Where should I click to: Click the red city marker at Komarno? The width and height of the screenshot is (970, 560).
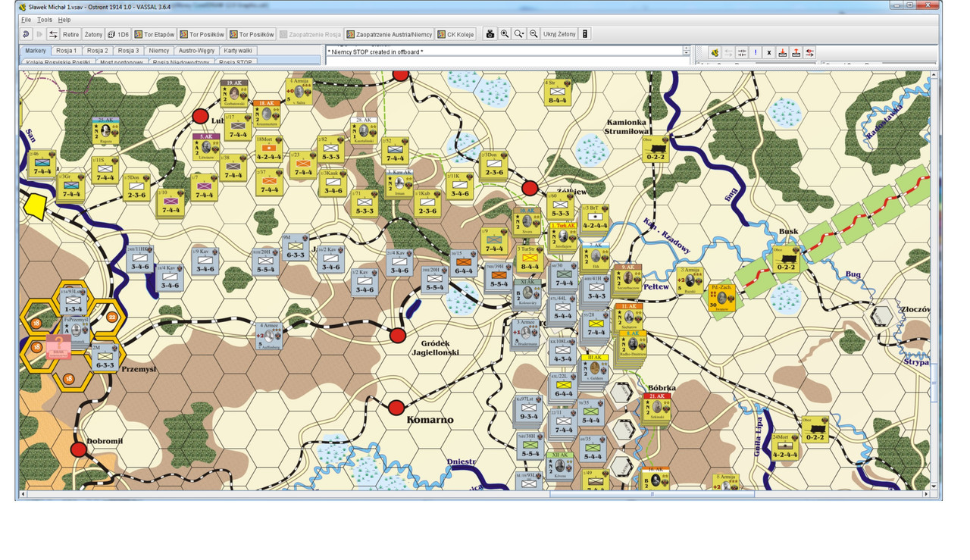pos(396,408)
